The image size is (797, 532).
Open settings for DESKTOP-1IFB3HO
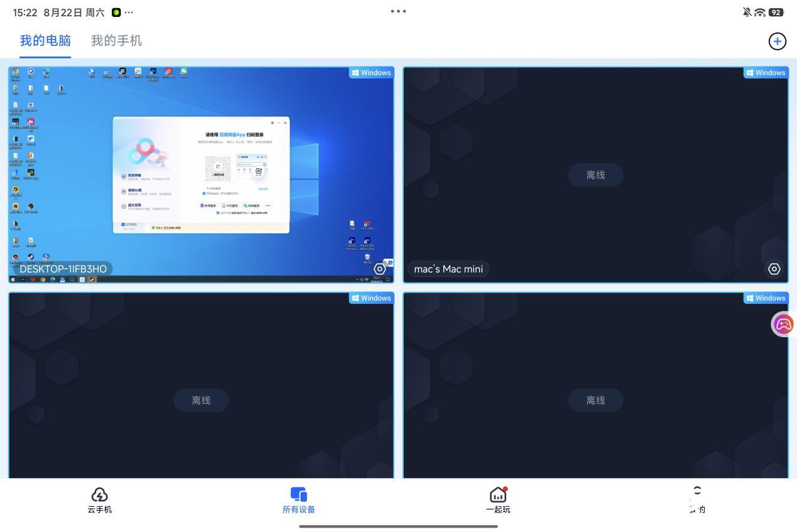click(x=379, y=269)
